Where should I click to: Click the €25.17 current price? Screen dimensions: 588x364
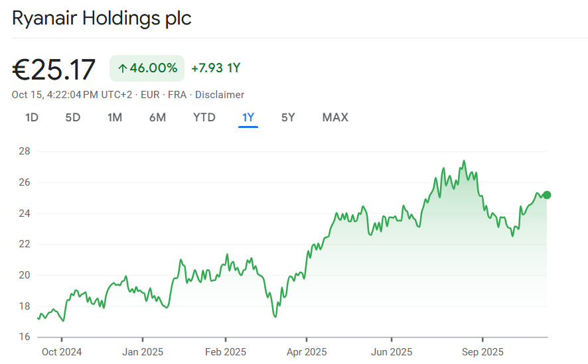54,69
